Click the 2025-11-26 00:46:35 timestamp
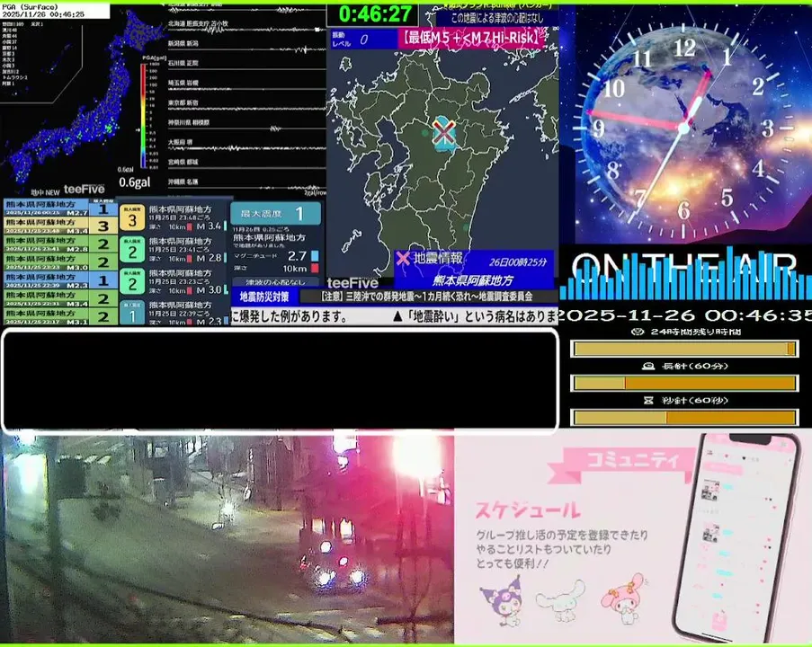 coord(684,315)
